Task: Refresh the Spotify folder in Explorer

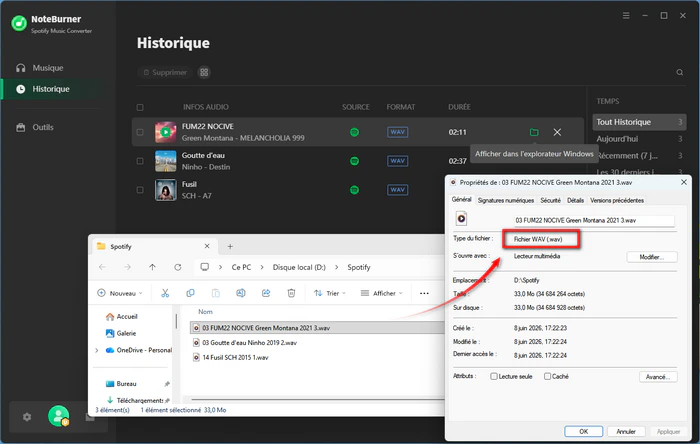Action: pyautogui.click(x=178, y=267)
